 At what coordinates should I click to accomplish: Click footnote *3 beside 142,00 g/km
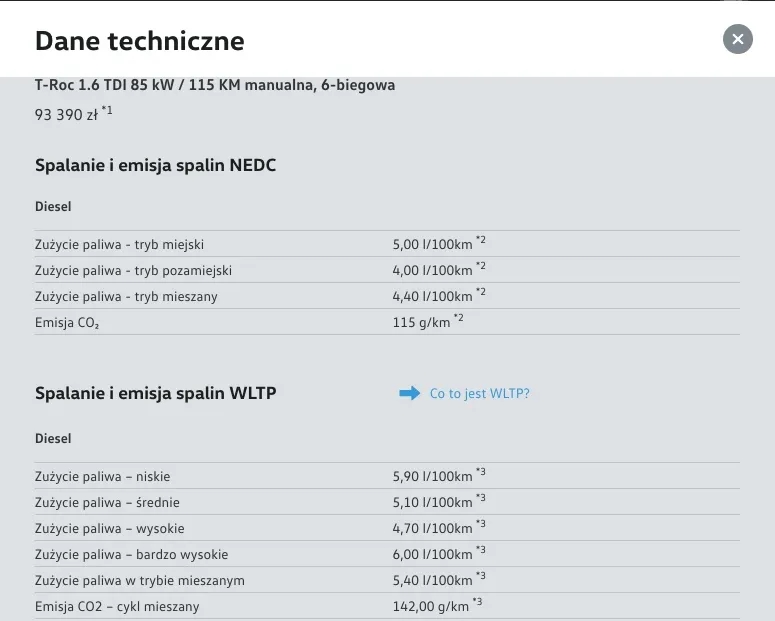pyautogui.click(x=477, y=602)
